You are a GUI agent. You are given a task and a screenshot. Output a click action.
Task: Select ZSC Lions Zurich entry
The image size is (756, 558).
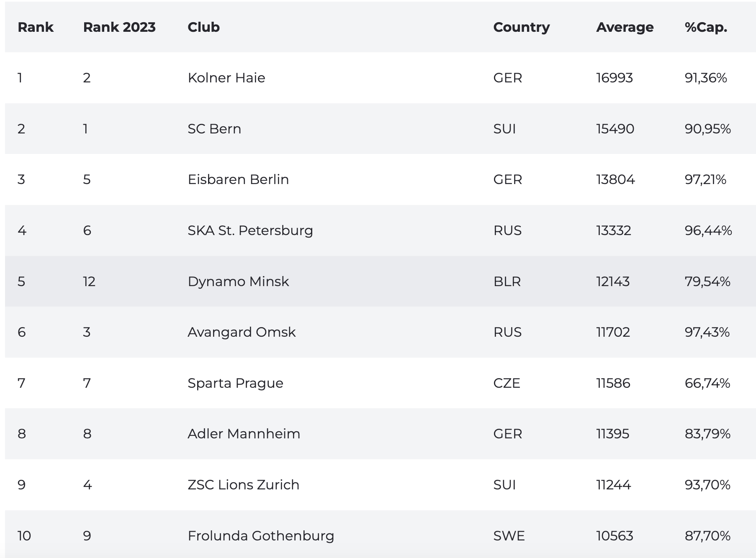pos(243,485)
